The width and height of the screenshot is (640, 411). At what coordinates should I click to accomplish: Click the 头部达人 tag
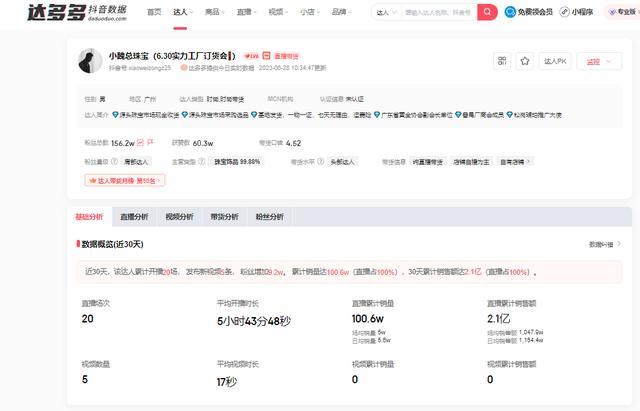(x=342, y=162)
